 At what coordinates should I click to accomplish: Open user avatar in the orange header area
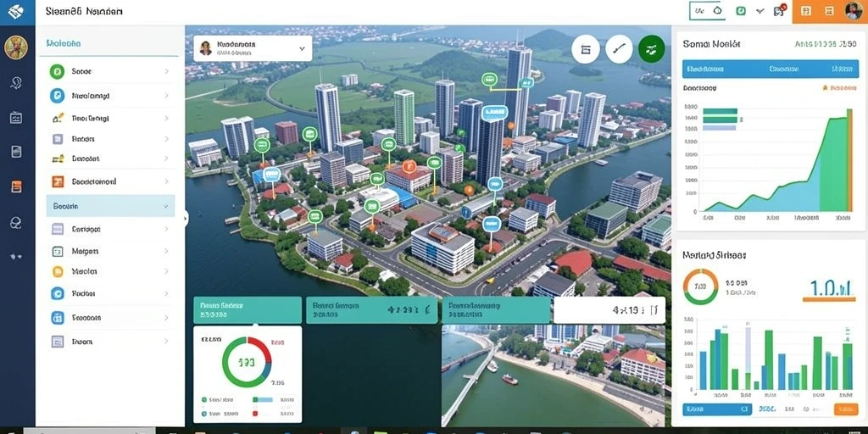[854, 10]
